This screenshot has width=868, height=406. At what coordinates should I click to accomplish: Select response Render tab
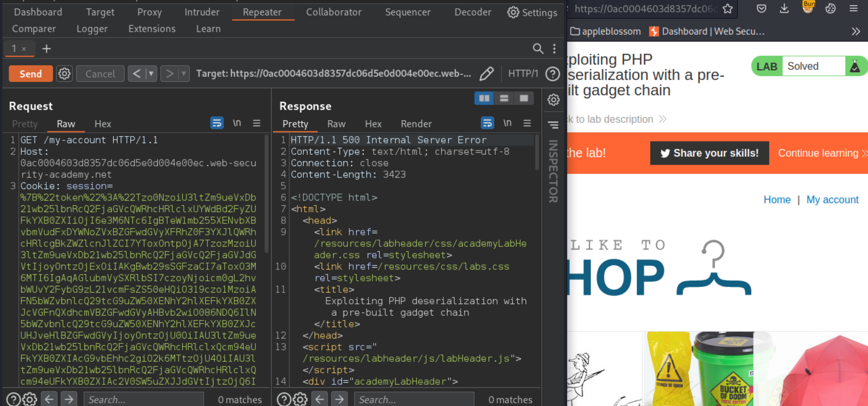[416, 124]
